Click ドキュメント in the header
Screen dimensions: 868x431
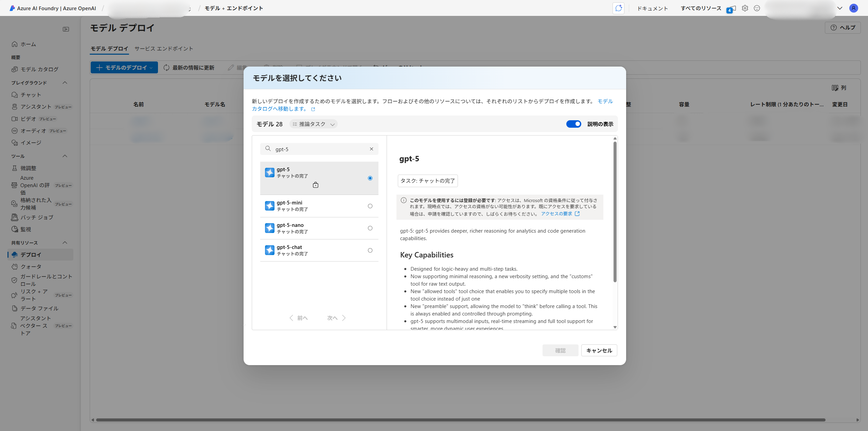[x=652, y=8]
